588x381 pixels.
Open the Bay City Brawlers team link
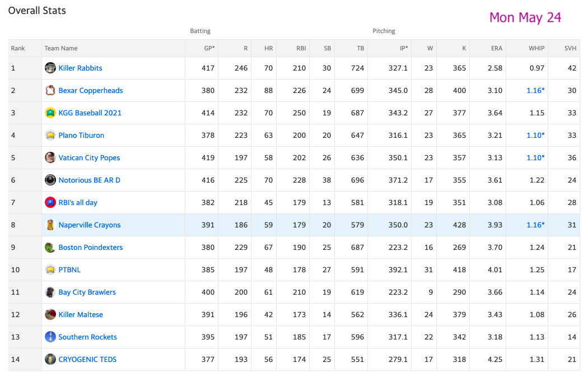click(87, 292)
